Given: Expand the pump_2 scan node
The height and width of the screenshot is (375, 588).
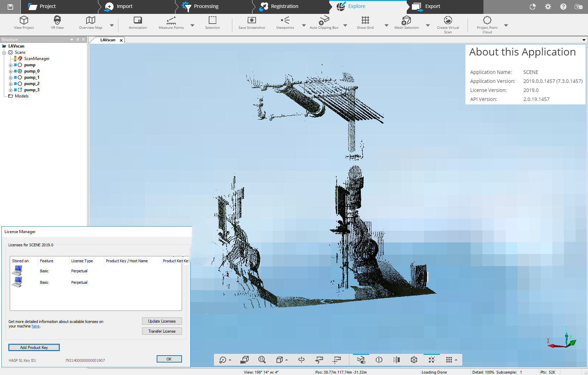Looking at the screenshot, I should pos(10,84).
